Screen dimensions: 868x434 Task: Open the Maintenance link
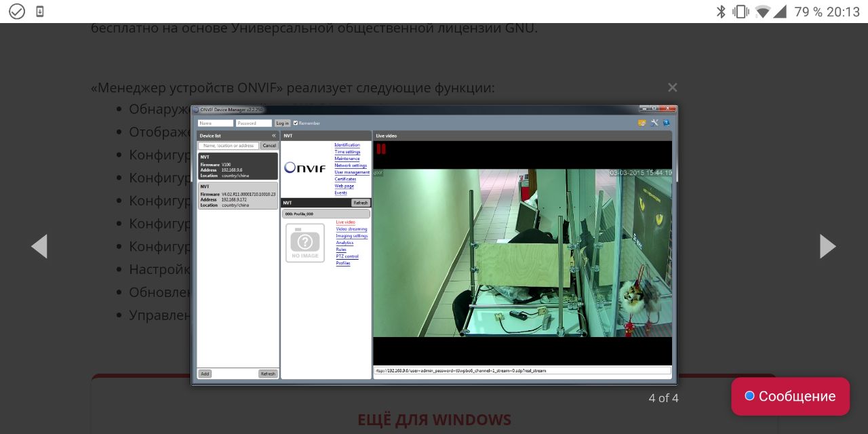click(347, 159)
